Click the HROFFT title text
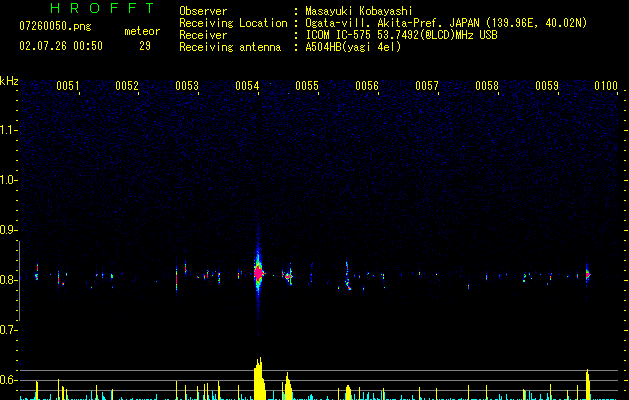The image size is (629, 400). point(102,8)
